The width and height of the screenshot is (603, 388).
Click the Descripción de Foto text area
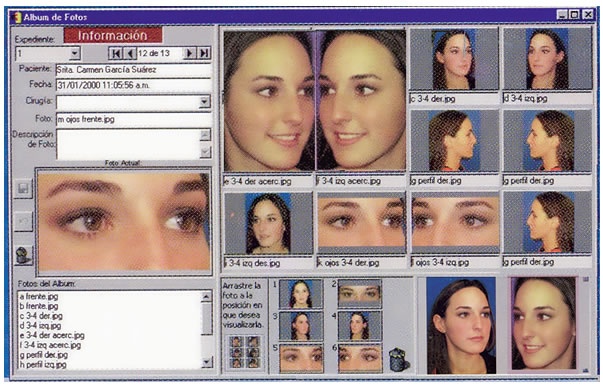pos(128,144)
